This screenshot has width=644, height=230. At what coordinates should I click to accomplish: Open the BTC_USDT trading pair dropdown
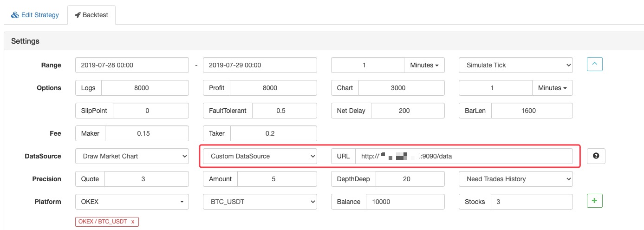pyautogui.click(x=260, y=202)
